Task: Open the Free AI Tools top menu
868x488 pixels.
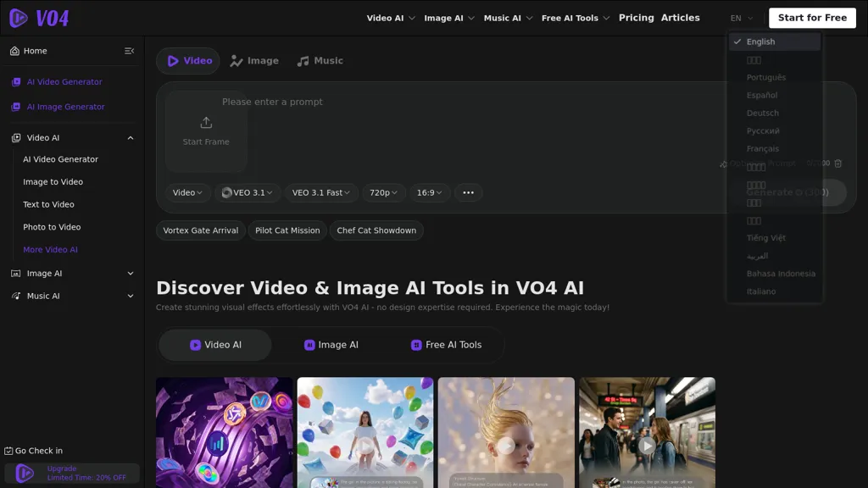Action: click(x=576, y=19)
